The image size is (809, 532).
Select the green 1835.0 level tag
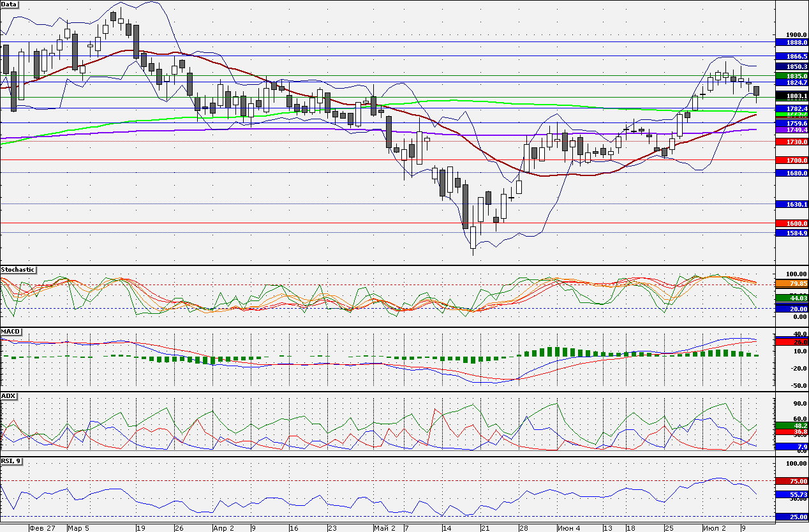(x=791, y=75)
